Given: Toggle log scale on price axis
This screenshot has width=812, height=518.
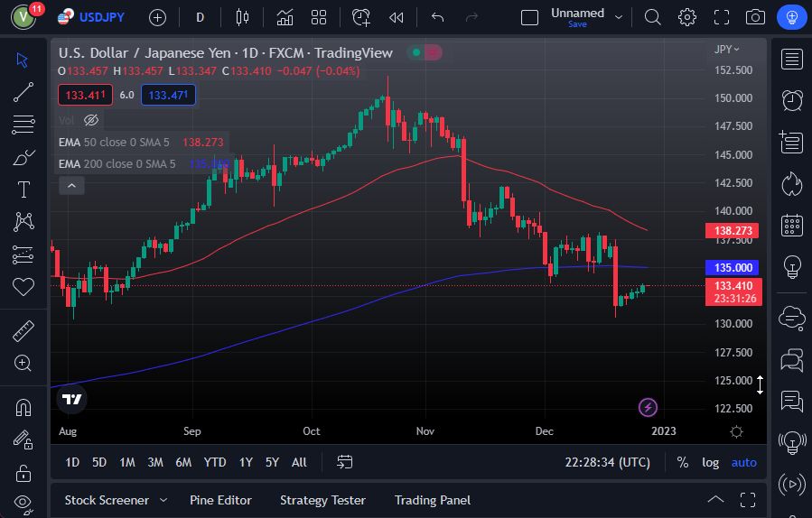Looking at the screenshot, I should click(x=711, y=462).
